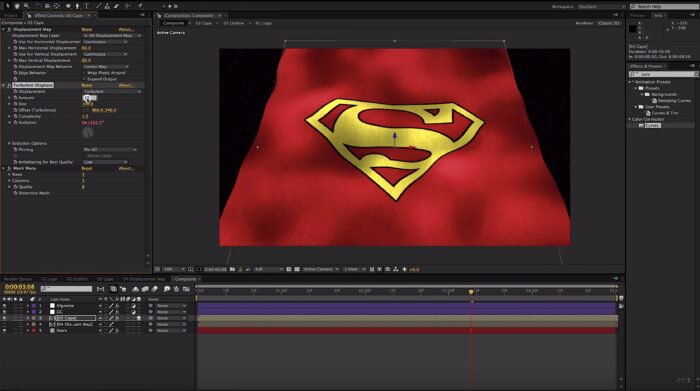Open Turbulent Displacement type dropdown
Viewport: 700px width, 391px height.
click(x=112, y=91)
